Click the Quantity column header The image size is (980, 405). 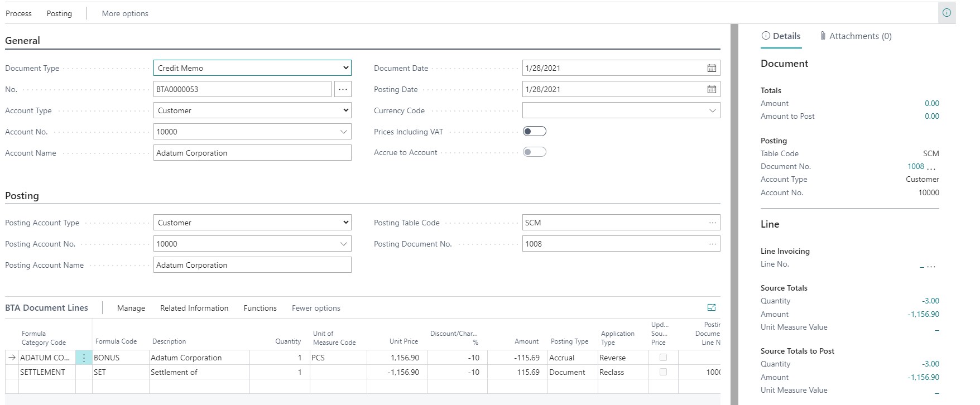288,341
